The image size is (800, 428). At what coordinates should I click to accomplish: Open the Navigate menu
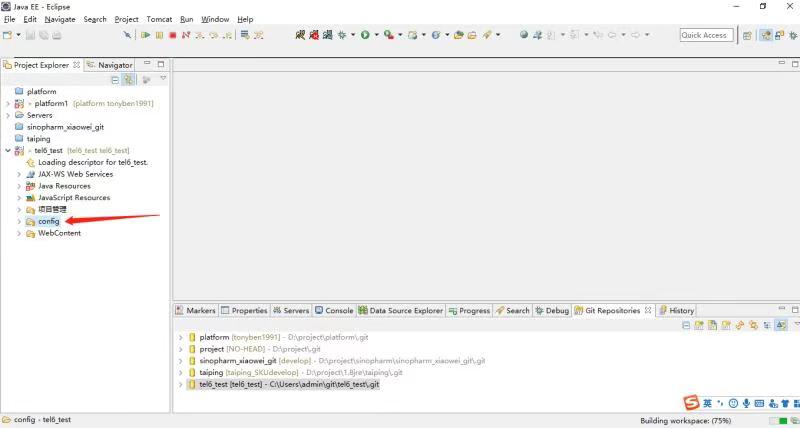pos(60,19)
